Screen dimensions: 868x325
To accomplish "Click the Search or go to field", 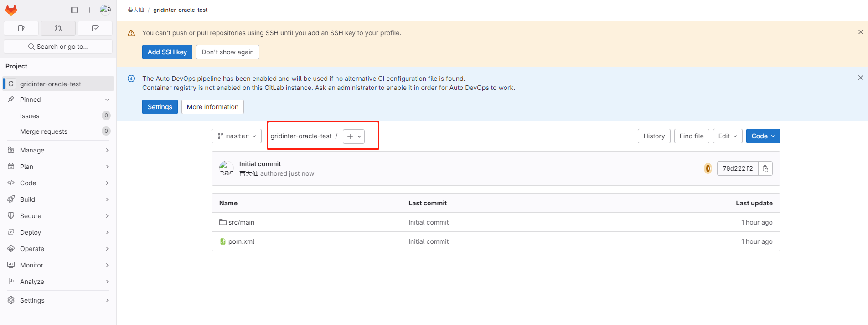I will (x=58, y=47).
